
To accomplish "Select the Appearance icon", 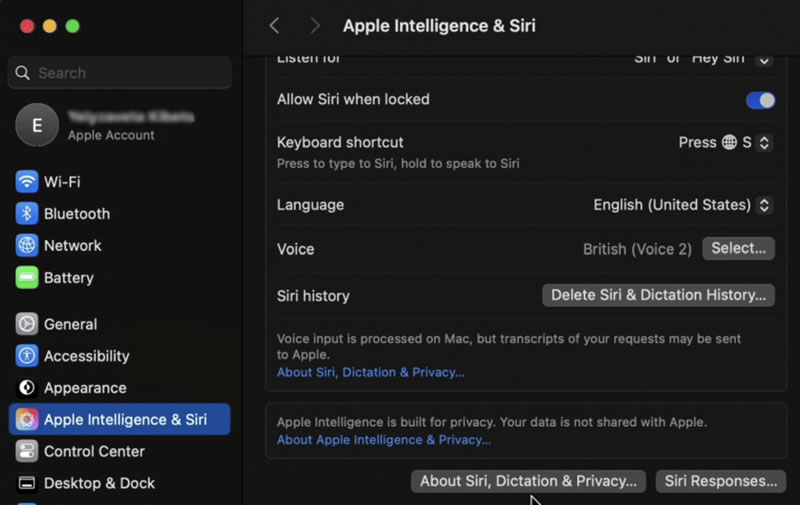I will [27, 388].
